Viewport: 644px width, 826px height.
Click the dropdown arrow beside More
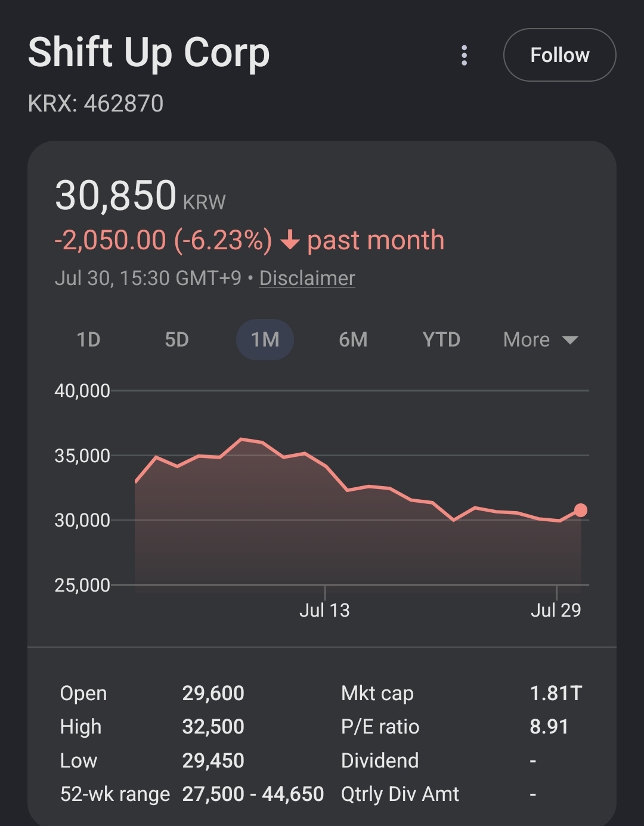(x=570, y=340)
